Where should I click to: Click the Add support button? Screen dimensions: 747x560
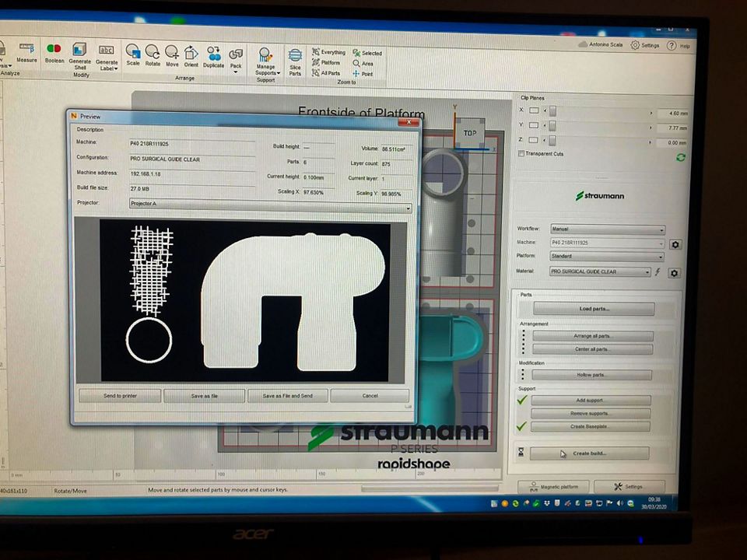(591, 400)
